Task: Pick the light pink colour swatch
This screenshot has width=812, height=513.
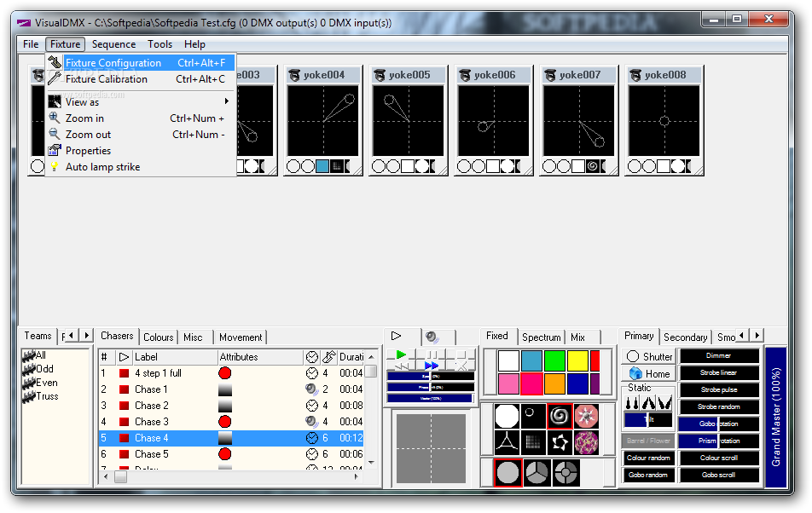Action: 508,384
